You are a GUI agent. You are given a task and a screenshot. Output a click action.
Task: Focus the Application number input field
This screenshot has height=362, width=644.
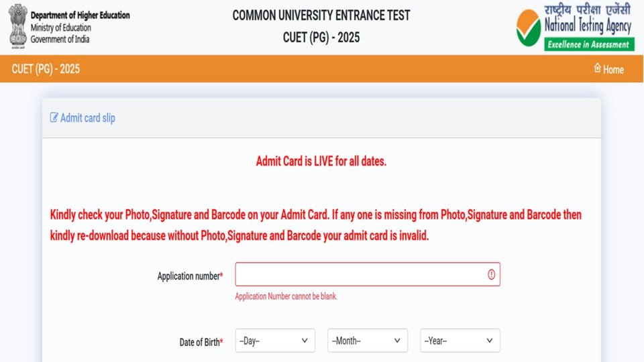click(361, 274)
